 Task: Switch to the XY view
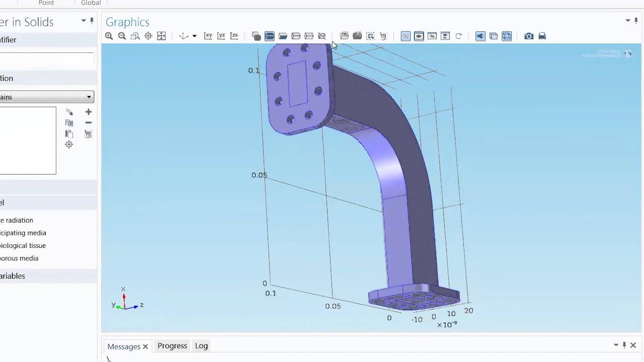(x=208, y=36)
